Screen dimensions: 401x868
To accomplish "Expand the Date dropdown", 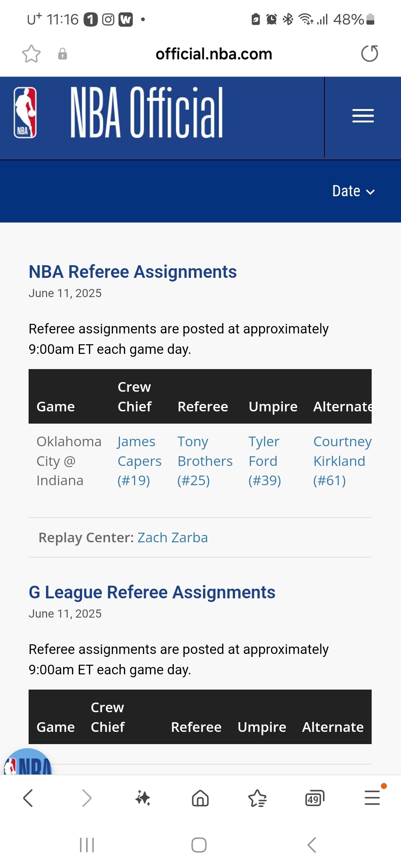I will pos(353,191).
